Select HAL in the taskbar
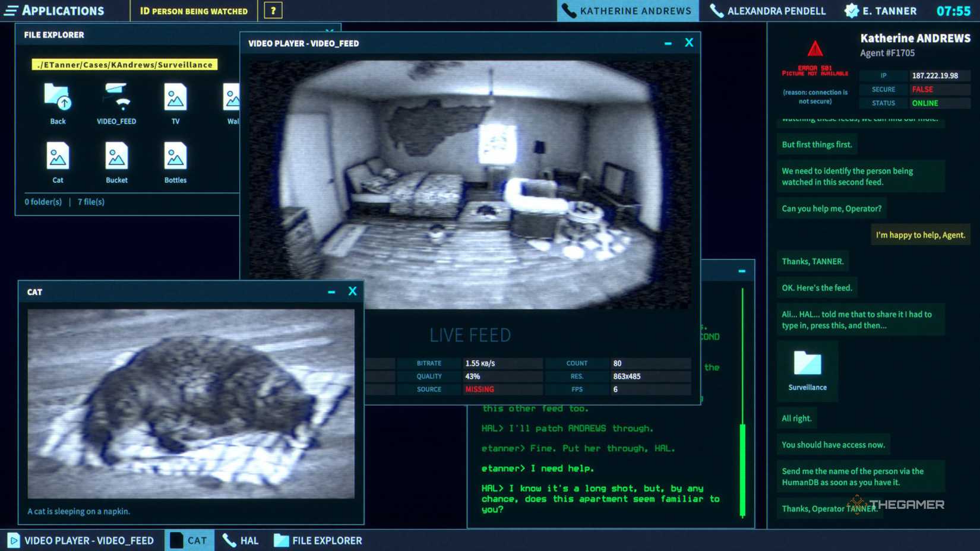This screenshot has height=551, width=980. 241,540
